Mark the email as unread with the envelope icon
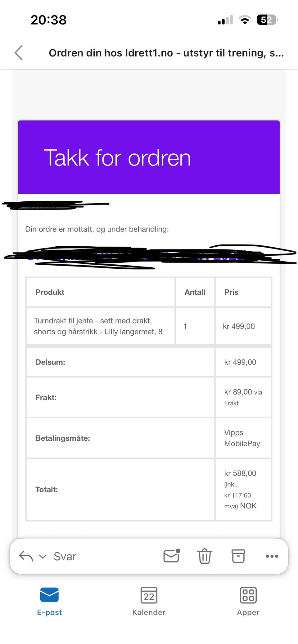 point(172,556)
